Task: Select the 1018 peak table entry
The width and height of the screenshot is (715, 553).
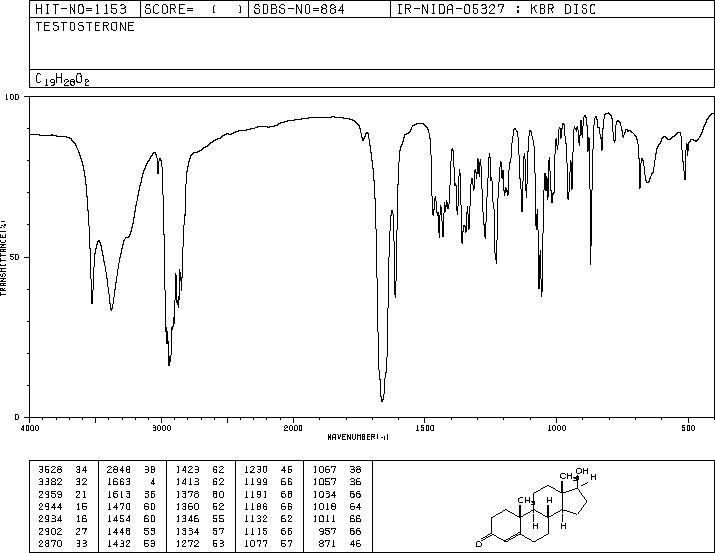Action: [337, 506]
